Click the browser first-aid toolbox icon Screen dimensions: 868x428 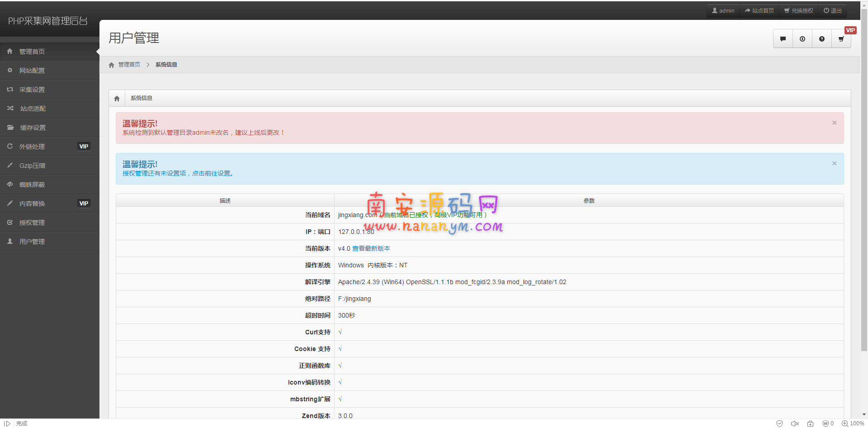point(811,423)
